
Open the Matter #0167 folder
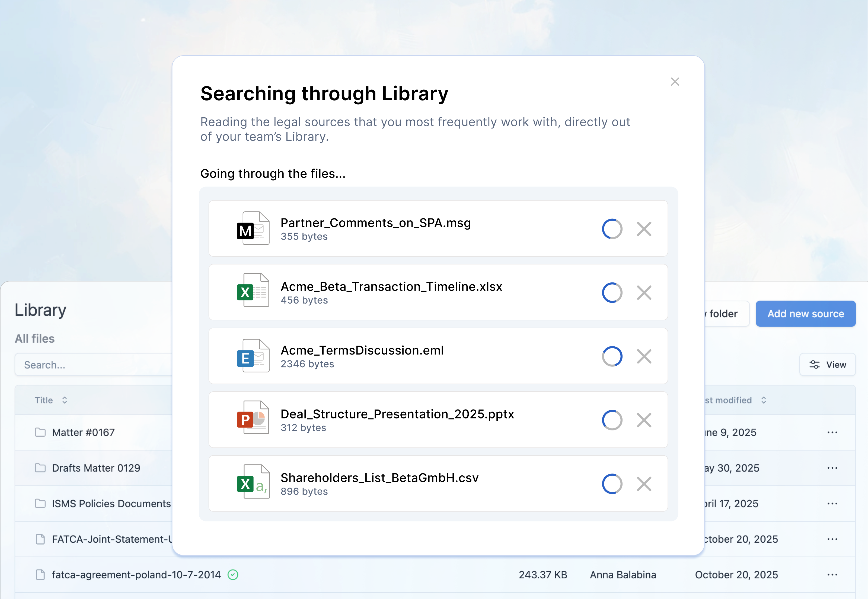click(x=83, y=432)
